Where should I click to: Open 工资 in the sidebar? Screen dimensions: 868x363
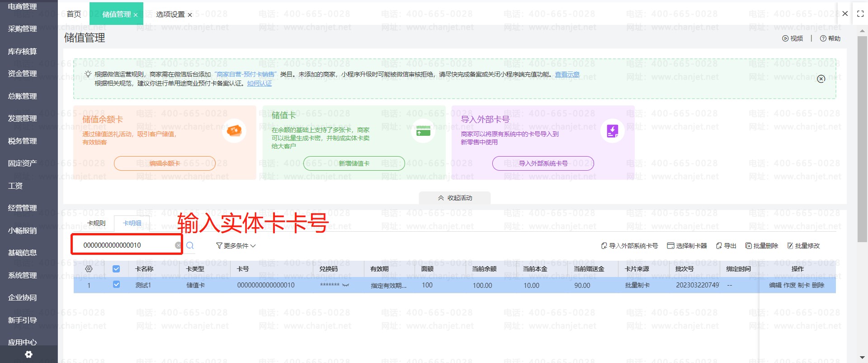(15, 186)
